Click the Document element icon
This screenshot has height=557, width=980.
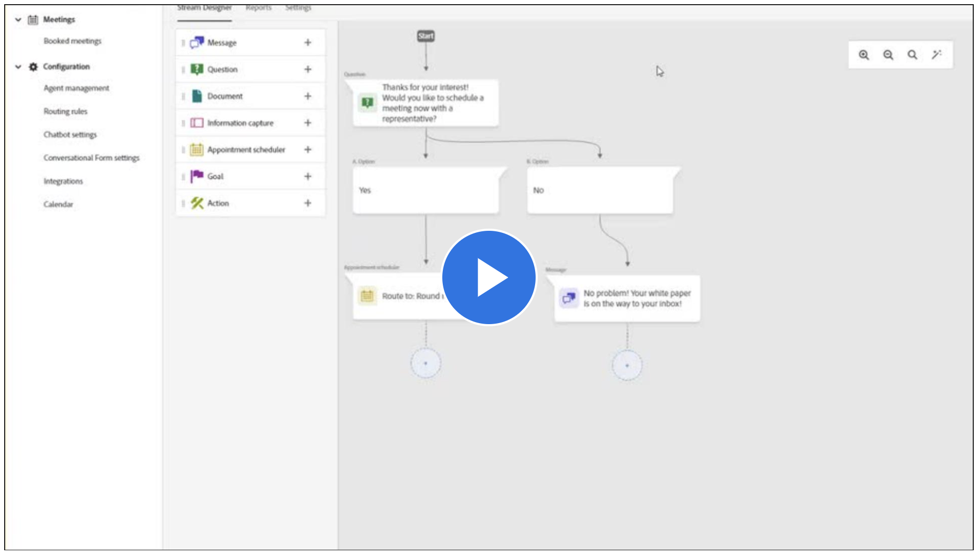click(197, 95)
